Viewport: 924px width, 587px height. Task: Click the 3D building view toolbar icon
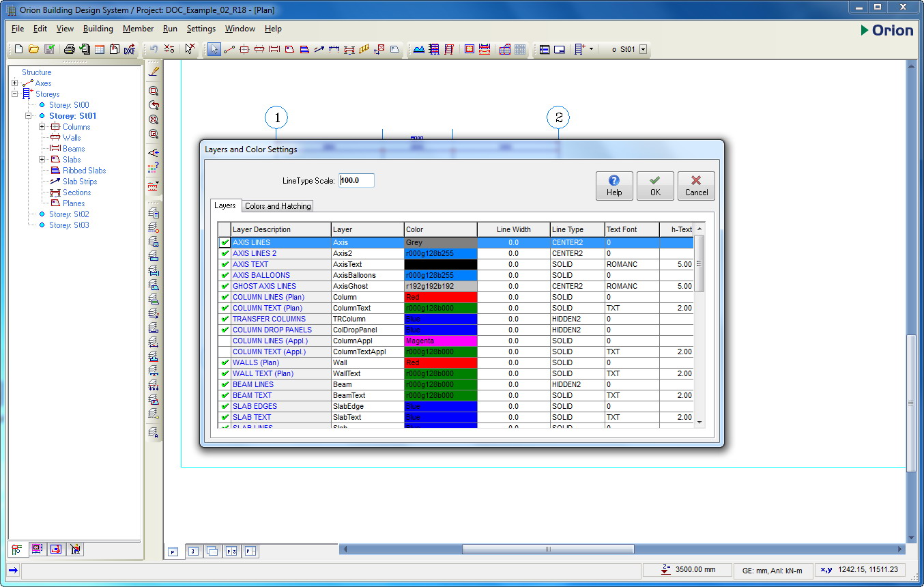(505, 49)
